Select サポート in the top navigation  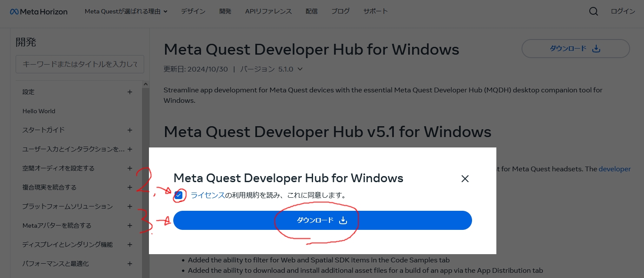coord(375,11)
